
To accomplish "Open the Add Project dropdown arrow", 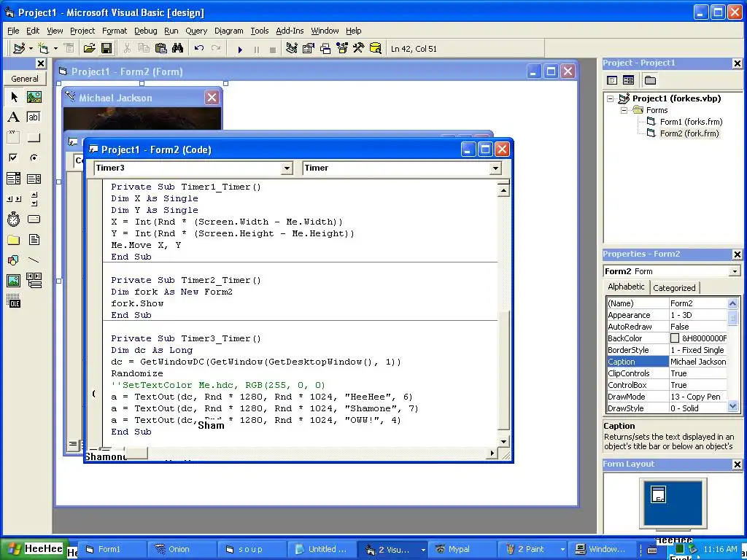I will click(x=31, y=49).
